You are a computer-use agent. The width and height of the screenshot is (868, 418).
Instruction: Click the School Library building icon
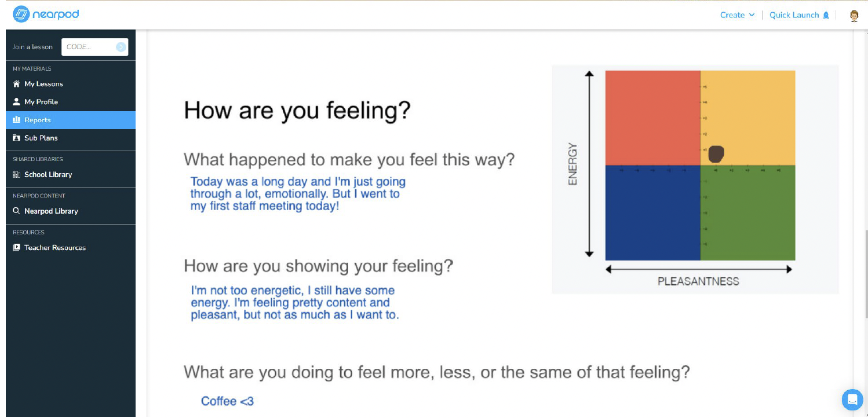16,174
